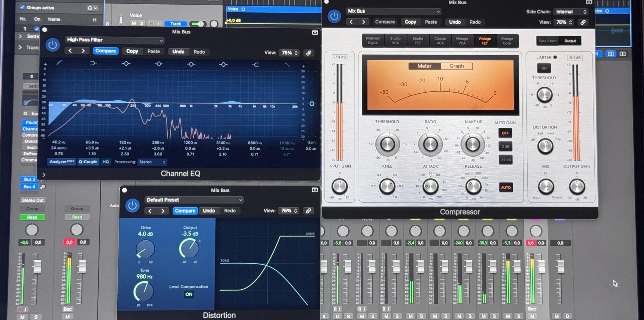The height and width of the screenshot is (320, 644).
Task: Switch to the Vintage Opto compressor model
Action: [507, 41]
